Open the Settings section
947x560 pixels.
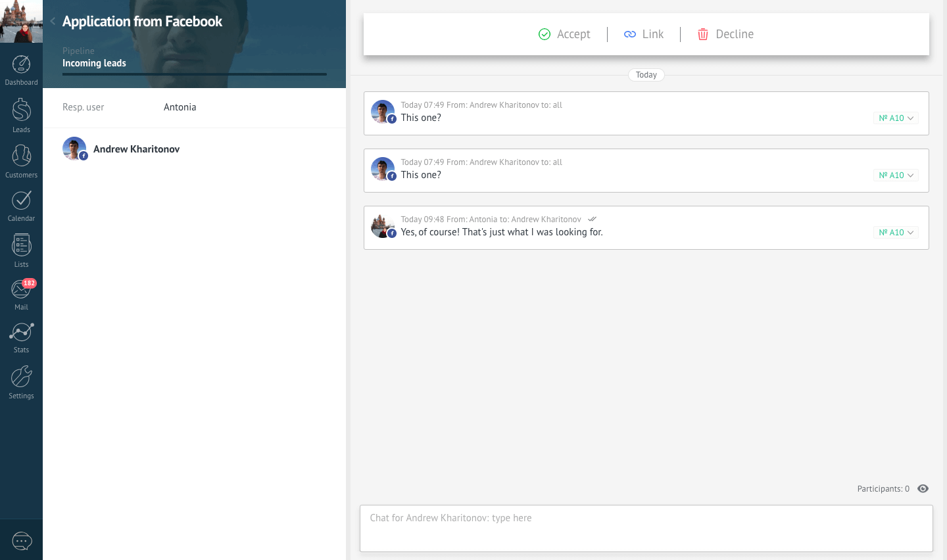21,383
